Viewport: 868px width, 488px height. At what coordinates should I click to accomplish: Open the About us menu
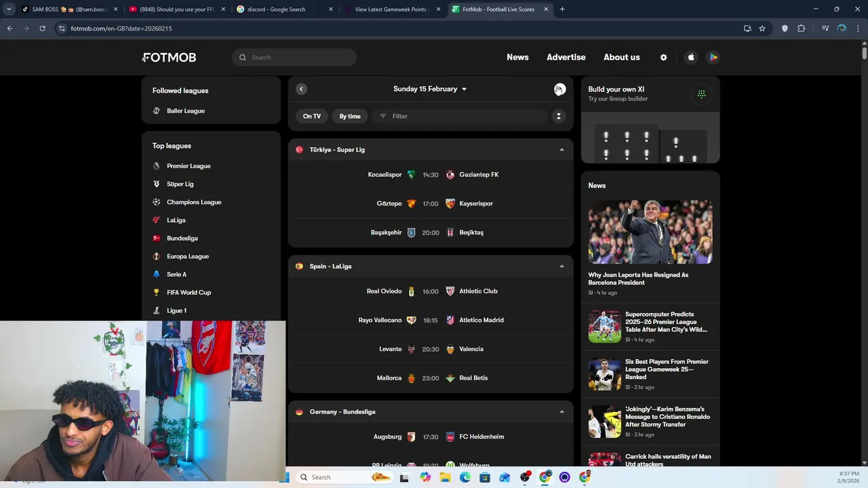tap(622, 58)
